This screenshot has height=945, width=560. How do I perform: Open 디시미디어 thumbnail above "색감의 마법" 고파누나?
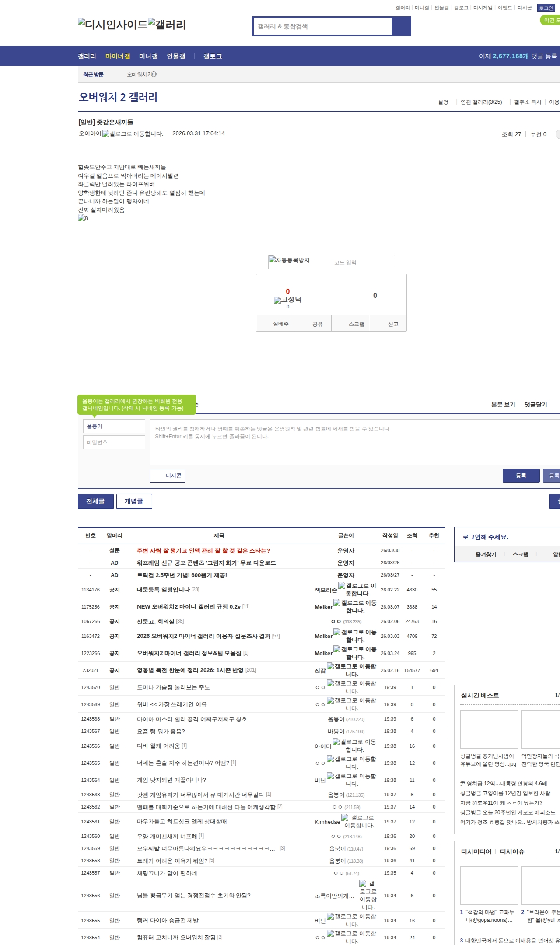(x=489, y=885)
